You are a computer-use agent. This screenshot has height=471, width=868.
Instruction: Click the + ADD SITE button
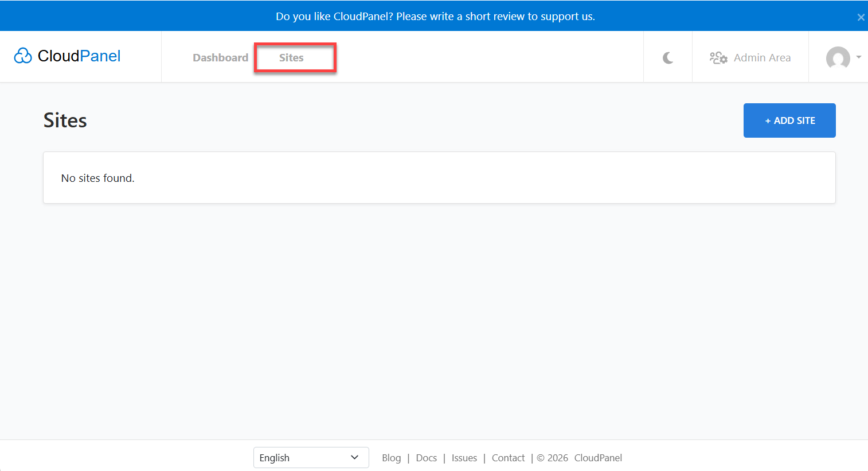tap(789, 120)
